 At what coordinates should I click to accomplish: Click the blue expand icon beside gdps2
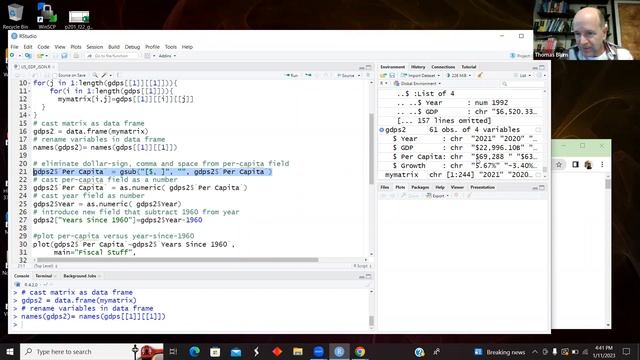pyautogui.click(x=382, y=130)
